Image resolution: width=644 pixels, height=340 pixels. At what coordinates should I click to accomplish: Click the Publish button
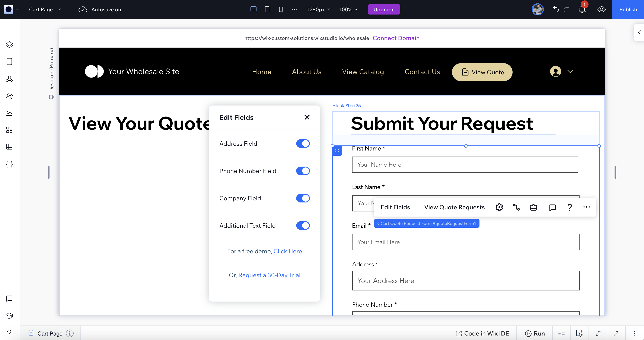tap(628, 10)
